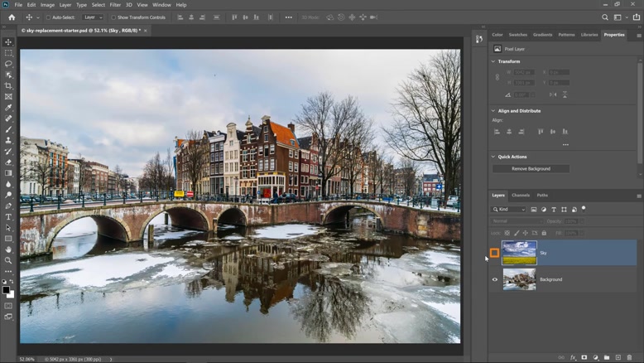The image size is (644, 363).
Task: Select the Zoom tool
Action: pyautogui.click(x=8, y=260)
